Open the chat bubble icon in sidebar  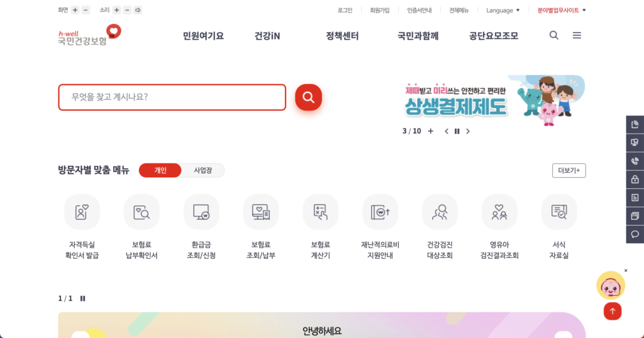point(635,234)
